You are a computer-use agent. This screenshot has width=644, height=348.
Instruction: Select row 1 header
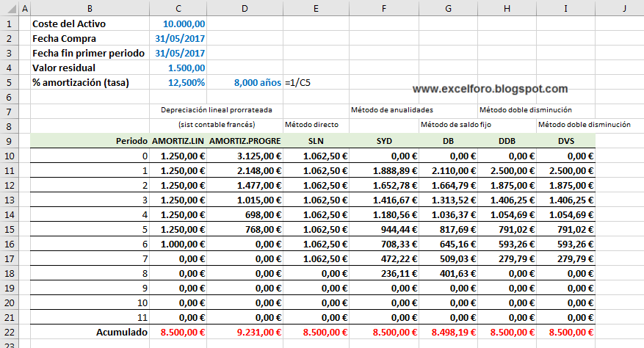[x=9, y=23]
